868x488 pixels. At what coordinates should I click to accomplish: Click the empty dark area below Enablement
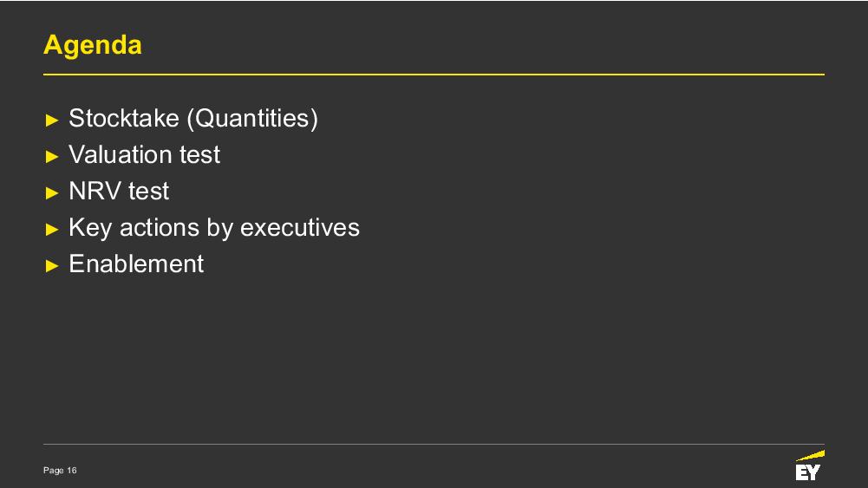pyautogui.click(x=434, y=360)
